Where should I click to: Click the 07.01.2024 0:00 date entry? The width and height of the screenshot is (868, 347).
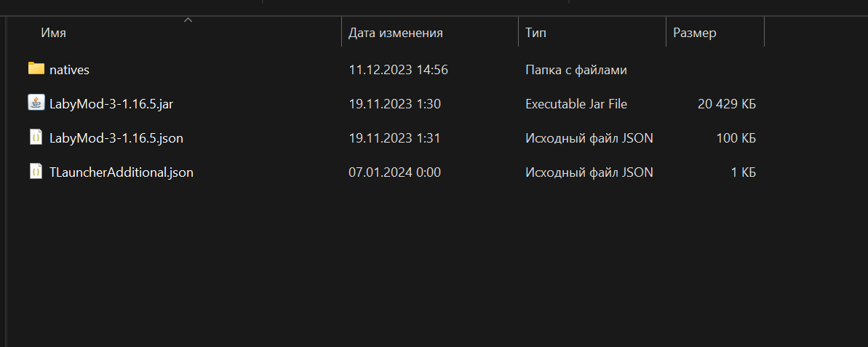394,172
